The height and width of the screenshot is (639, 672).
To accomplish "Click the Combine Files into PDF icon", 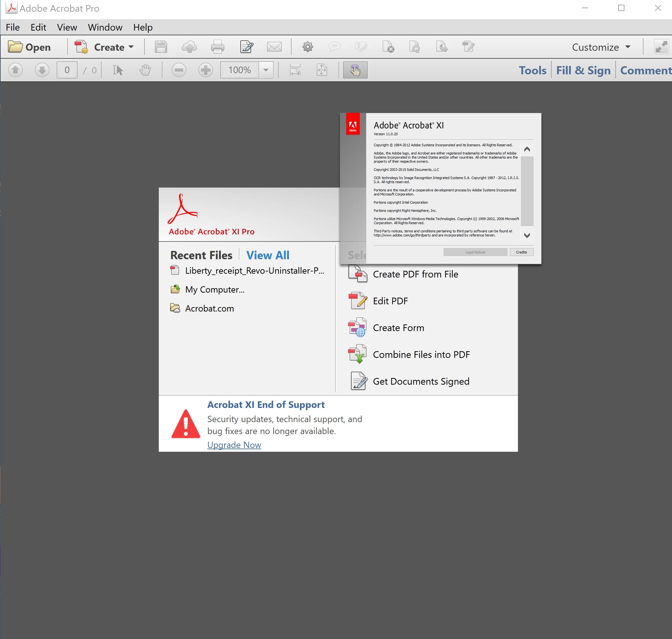I will [357, 354].
